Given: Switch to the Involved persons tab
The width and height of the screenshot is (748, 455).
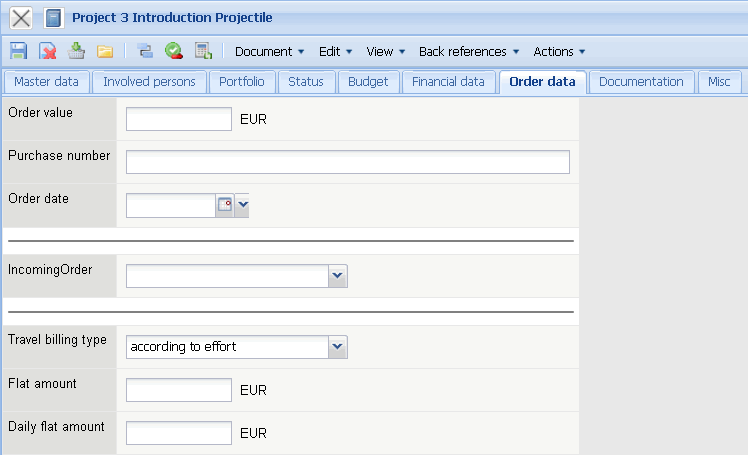Looking at the screenshot, I should [x=149, y=82].
